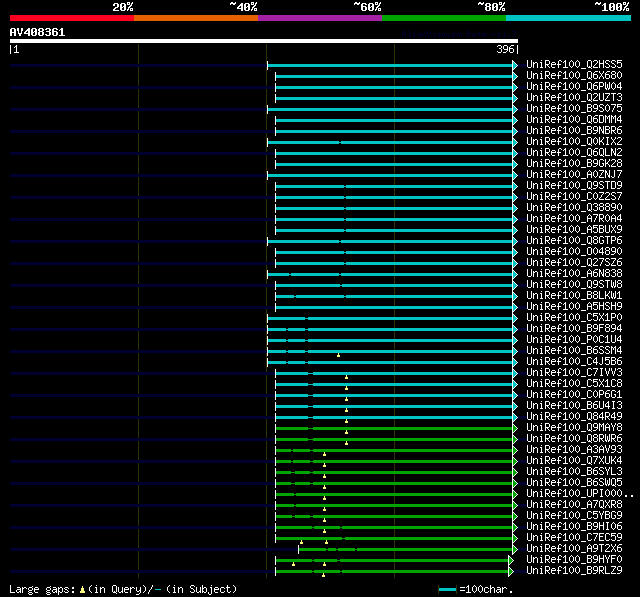Click the UniRef100_C0P6G1 identifier
This screenshot has width=640, height=597.
tap(574, 395)
